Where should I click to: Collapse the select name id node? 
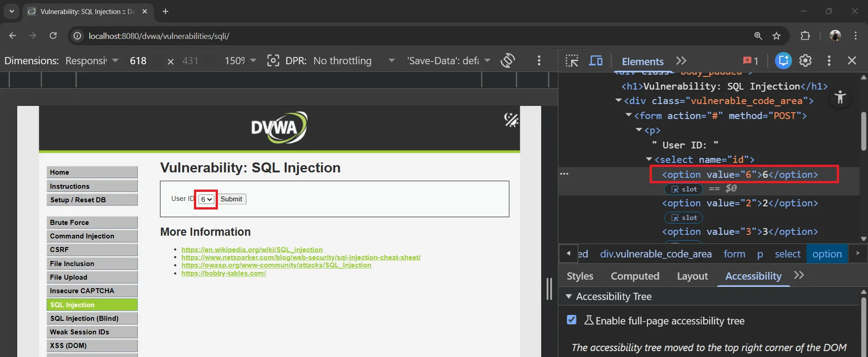point(649,159)
